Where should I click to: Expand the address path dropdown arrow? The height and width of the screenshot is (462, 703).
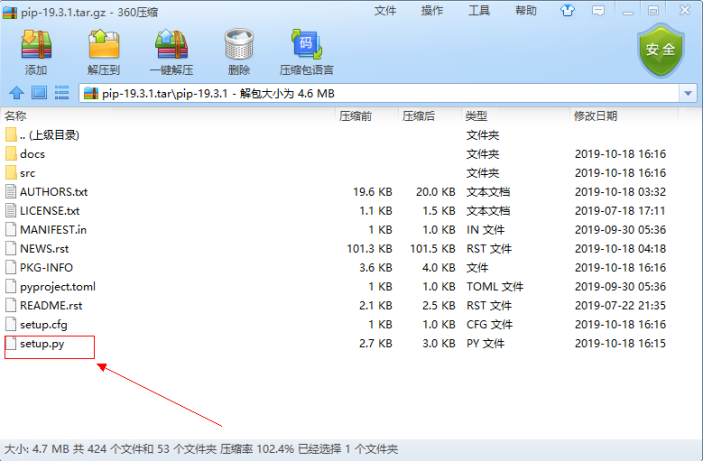[x=688, y=93]
